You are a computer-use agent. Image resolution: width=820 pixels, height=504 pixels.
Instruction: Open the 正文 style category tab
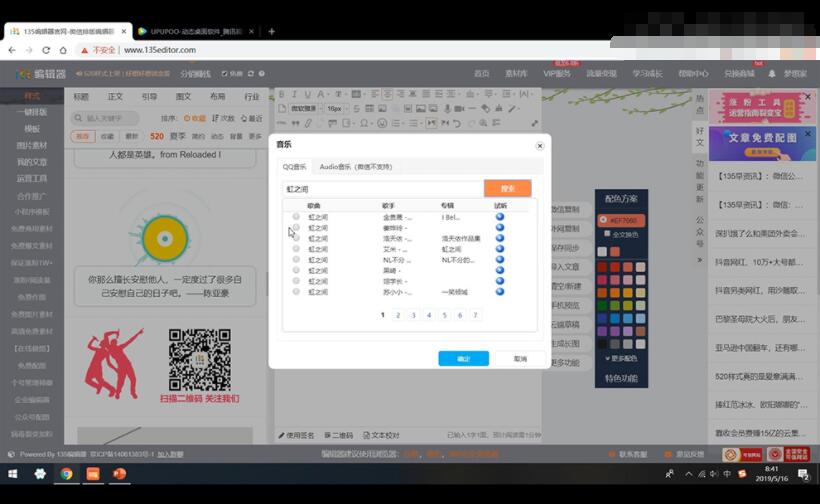115,96
